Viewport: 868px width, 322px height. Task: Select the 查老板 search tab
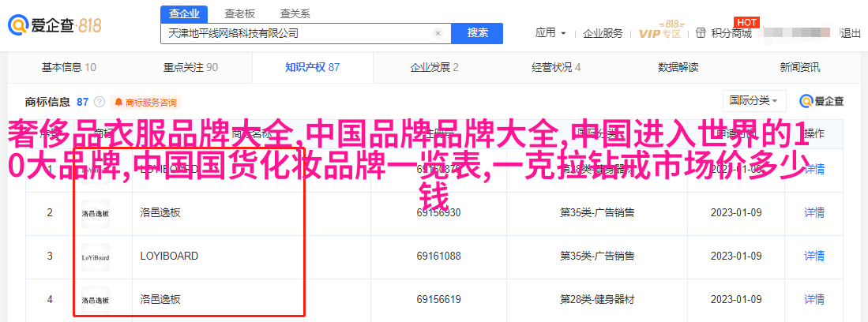[239, 14]
